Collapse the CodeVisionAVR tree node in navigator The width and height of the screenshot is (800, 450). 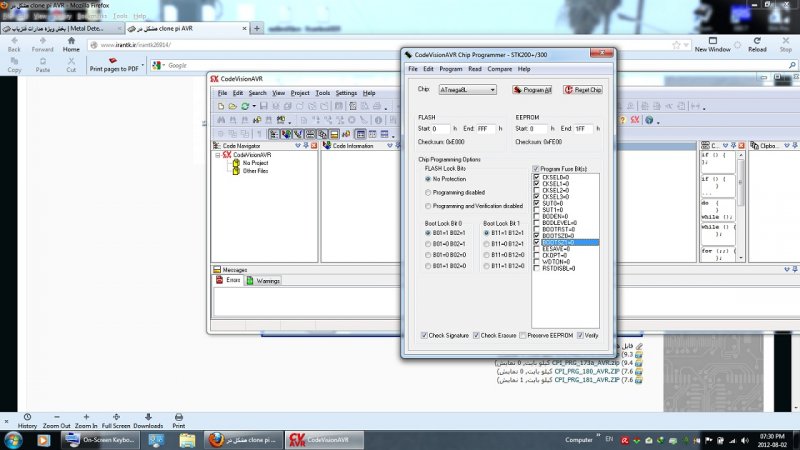click(x=218, y=155)
